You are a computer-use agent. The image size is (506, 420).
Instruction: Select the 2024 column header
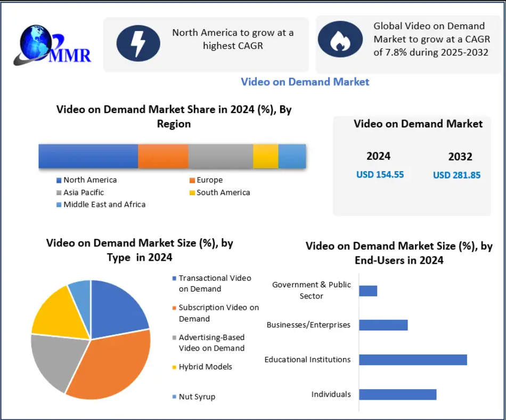pyautogui.click(x=378, y=156)
